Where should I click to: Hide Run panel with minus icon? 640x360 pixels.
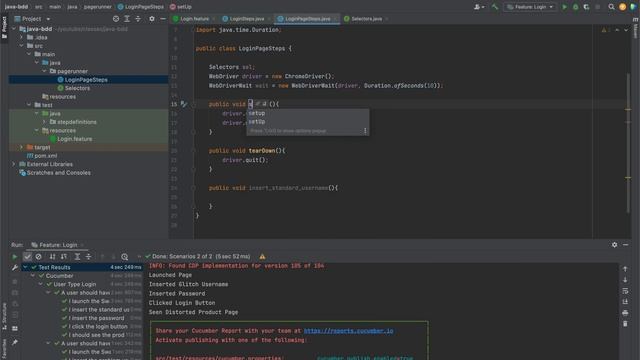tap(626, 244)
